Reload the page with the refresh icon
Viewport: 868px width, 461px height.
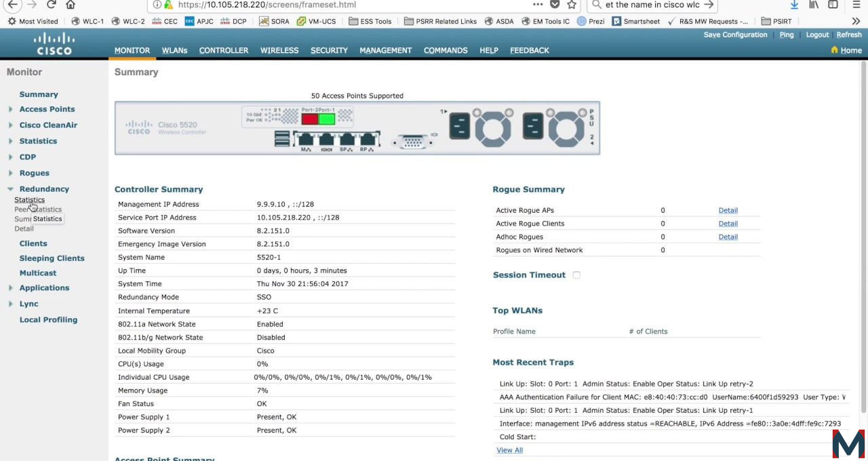pyautogui.click(x=52, y=4)
